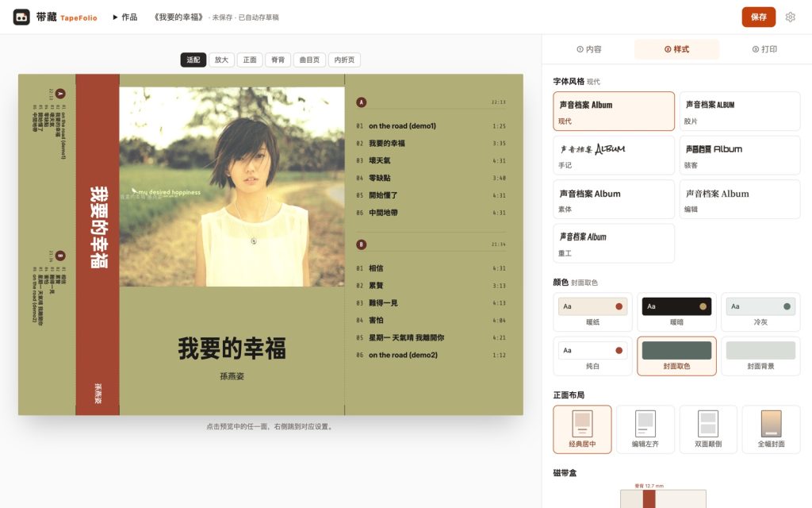Click the 字体风格 section heading
Screen dimensions: 812x508
(x=569, y=82)
